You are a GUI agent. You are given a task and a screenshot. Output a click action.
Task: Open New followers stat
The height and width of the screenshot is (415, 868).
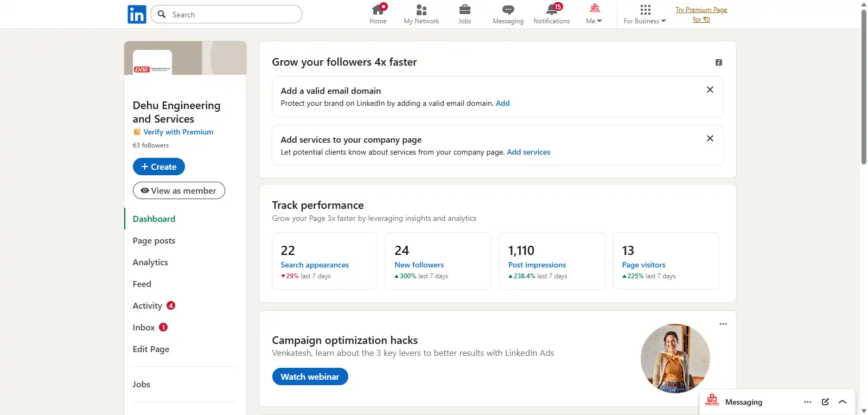point(438,261)
